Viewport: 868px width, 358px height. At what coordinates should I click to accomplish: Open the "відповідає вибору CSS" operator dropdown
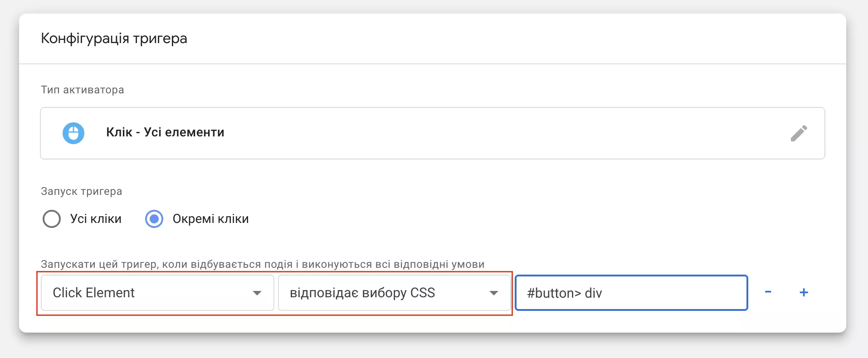(x=394, y=293)
